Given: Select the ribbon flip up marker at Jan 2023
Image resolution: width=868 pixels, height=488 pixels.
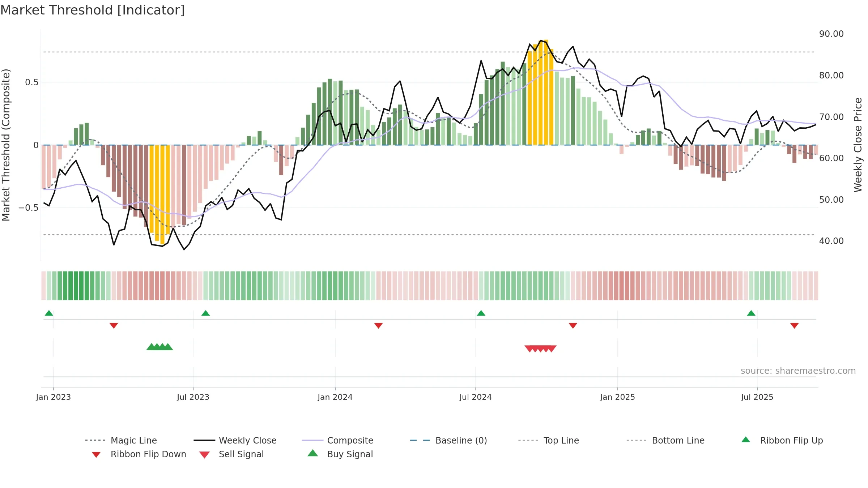Looking at the screenshot, I should tap(49, 313).
